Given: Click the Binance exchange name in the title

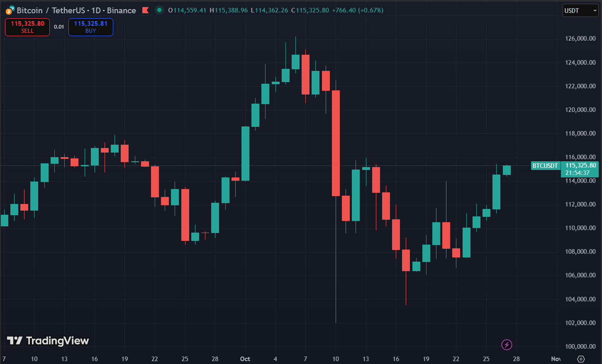Looking at the screenshot, I should (x=121, y=10).
